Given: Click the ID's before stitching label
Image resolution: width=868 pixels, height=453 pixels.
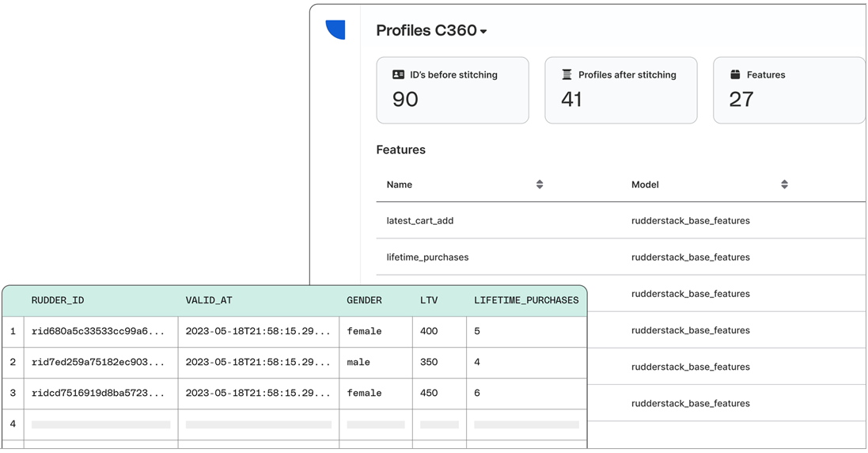Looking at the screenshot, I should click(453, 74).
